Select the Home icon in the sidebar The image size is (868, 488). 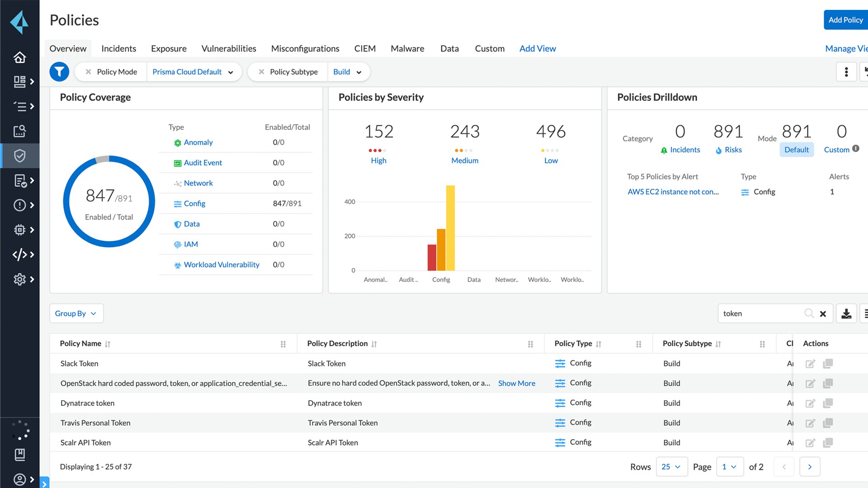tap(19, 57)
